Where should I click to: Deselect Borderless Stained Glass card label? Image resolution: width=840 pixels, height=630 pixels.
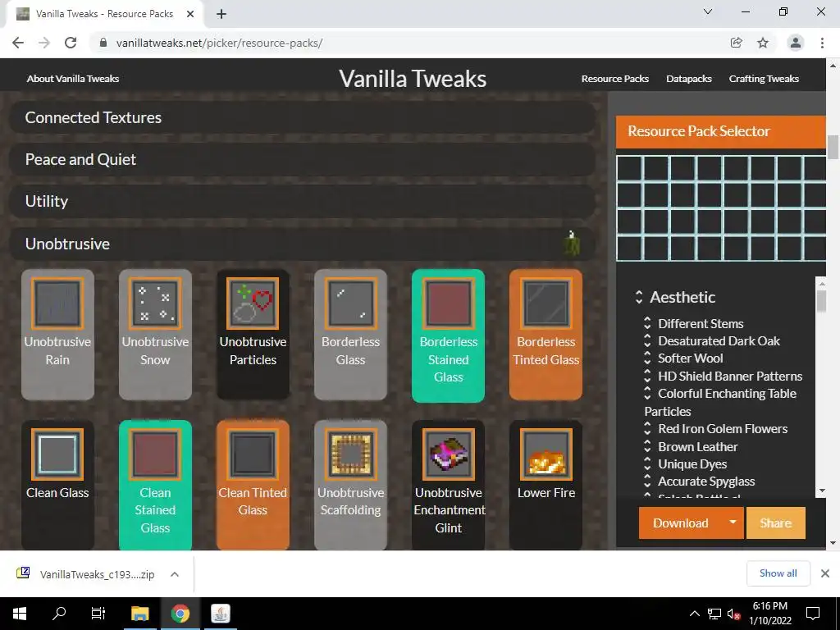click(449, 359)
